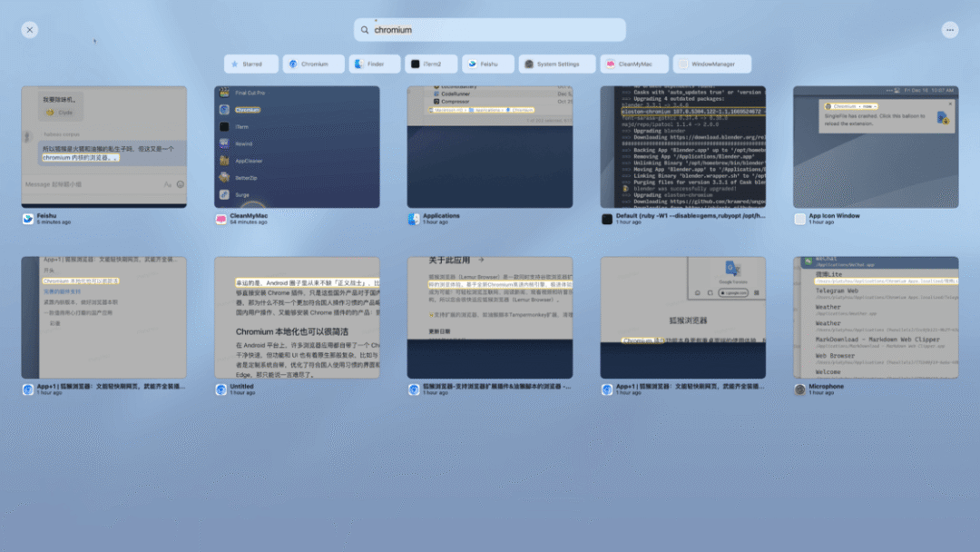The width and height of the screenshot is (980, 552).
Task: Click the pink CleanMyMac icon beside result title
Action: point(220,219)
